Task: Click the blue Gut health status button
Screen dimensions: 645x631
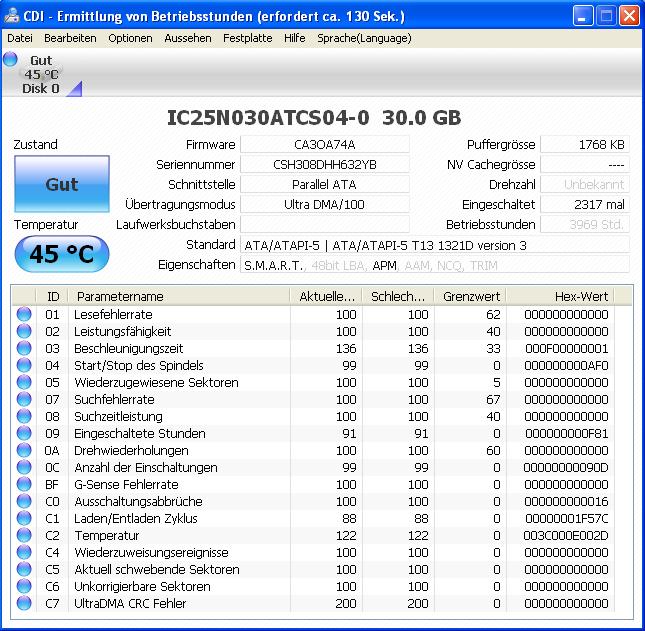Action: [62, 184]
